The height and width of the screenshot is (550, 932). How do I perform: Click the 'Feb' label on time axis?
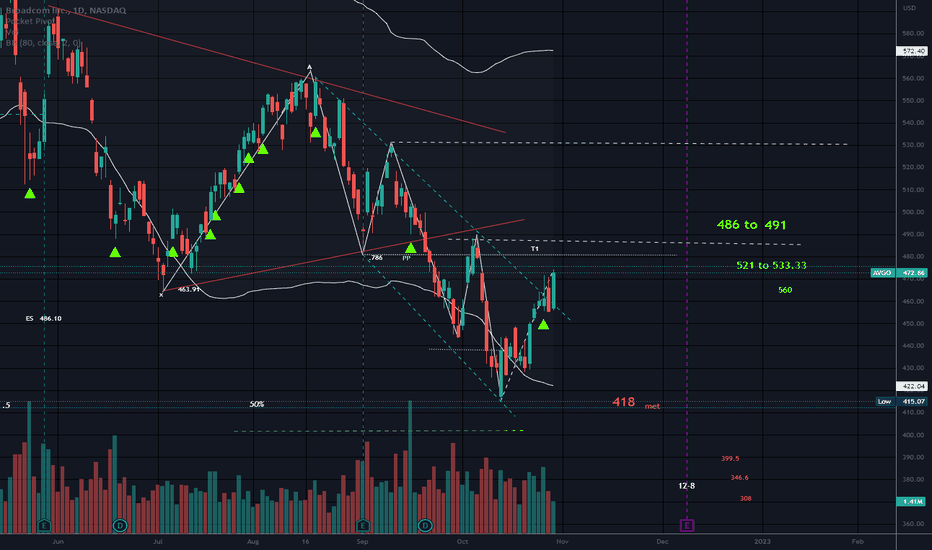coord(857,542)
